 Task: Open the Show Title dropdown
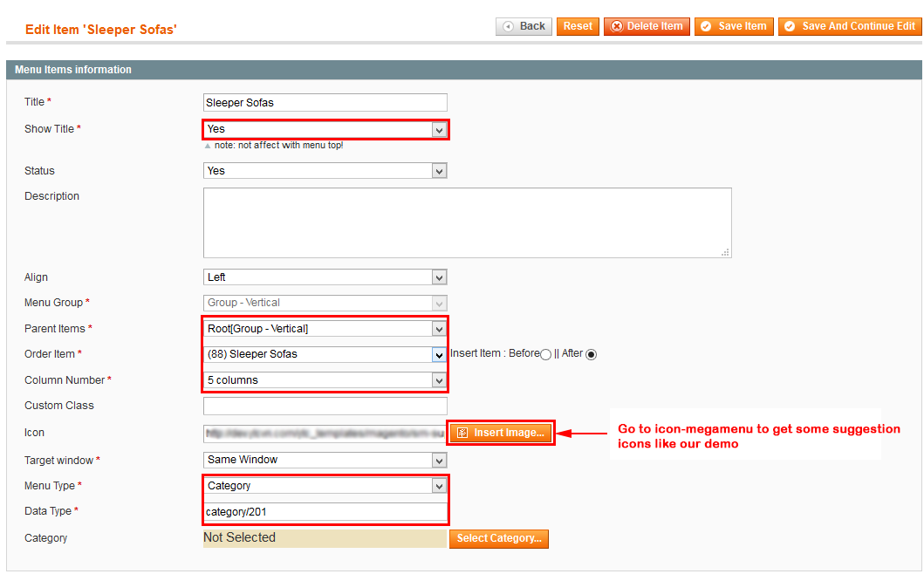pos(325,129)
